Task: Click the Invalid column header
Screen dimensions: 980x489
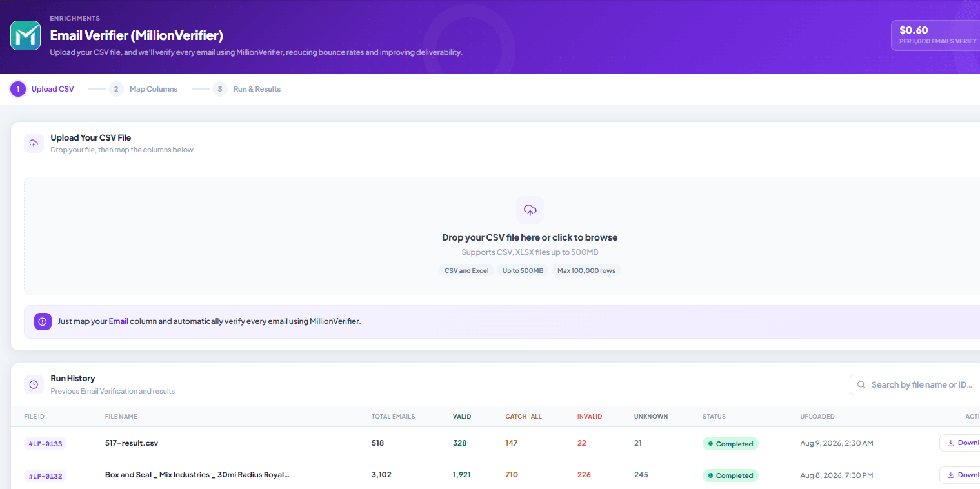Action: pos(590,417)
